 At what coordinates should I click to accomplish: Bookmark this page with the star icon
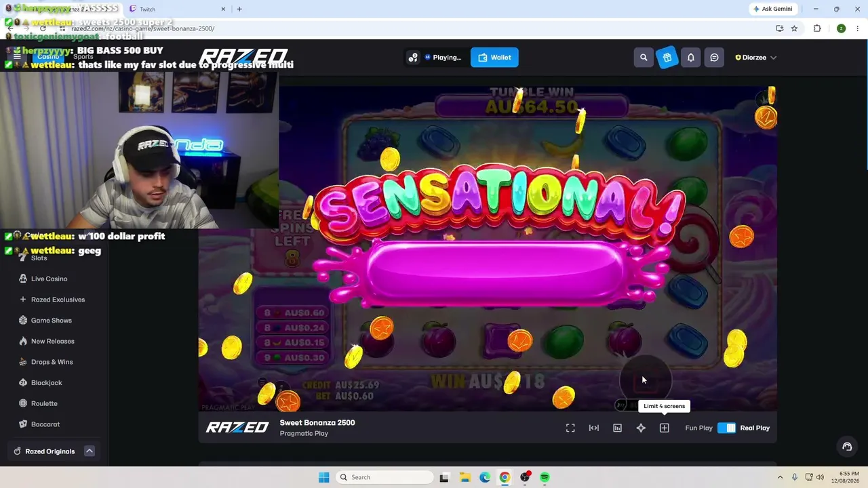point(794,28)
